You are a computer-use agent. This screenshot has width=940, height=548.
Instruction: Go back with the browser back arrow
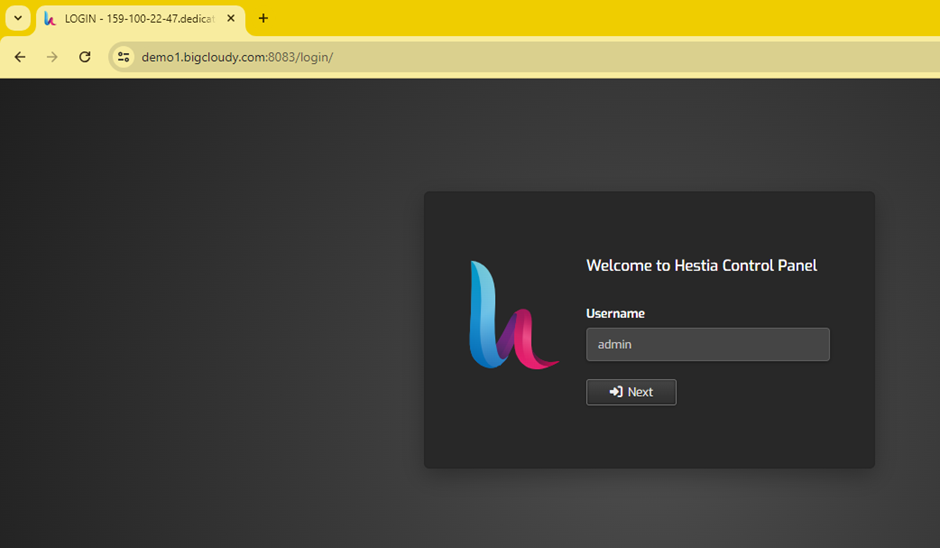tap(20, 57)
